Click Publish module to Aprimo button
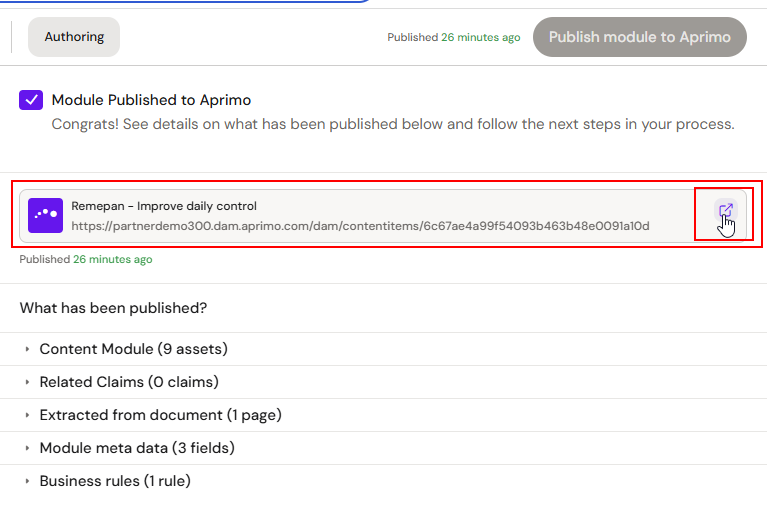Image resolution: width=767 pixels, height=517 pixels. [x=639, y=37]
